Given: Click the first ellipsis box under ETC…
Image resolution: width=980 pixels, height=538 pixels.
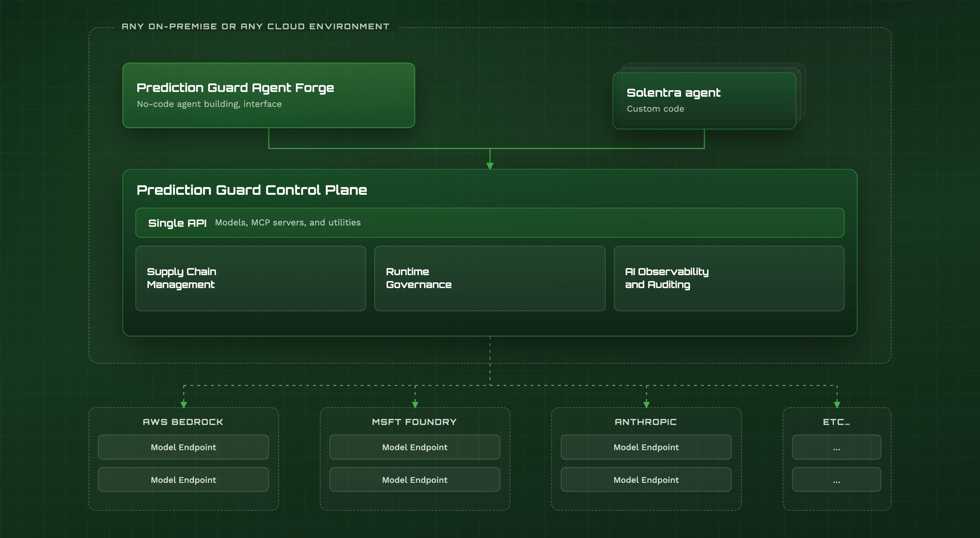Looking at the screenshot, I should (836, 447).
